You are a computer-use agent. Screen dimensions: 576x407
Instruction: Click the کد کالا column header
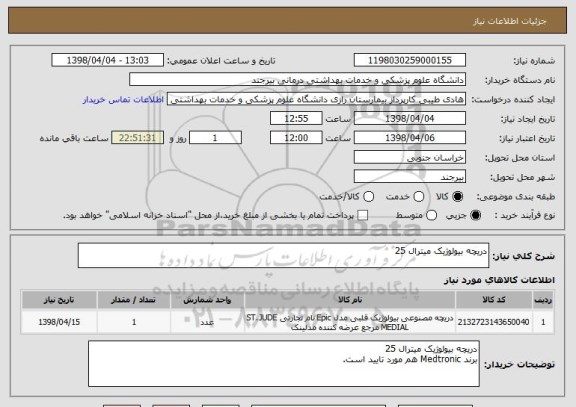point(494,300)
